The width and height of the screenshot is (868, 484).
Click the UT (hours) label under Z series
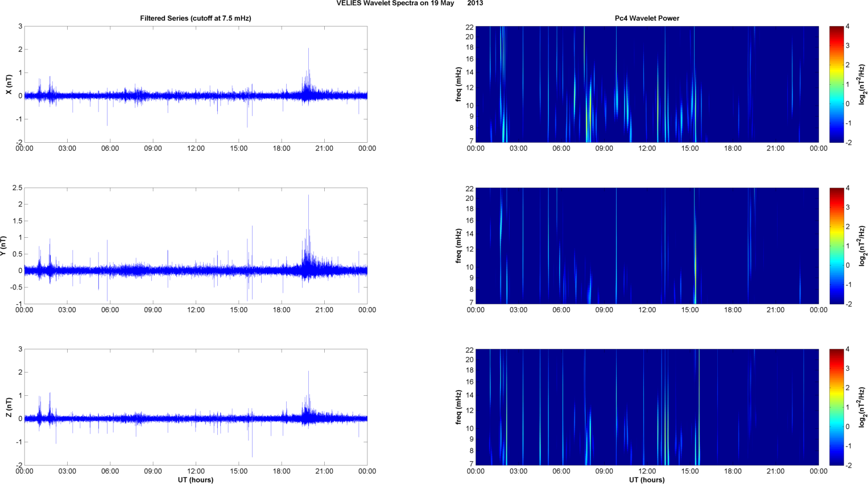click(x=196, y=479)
